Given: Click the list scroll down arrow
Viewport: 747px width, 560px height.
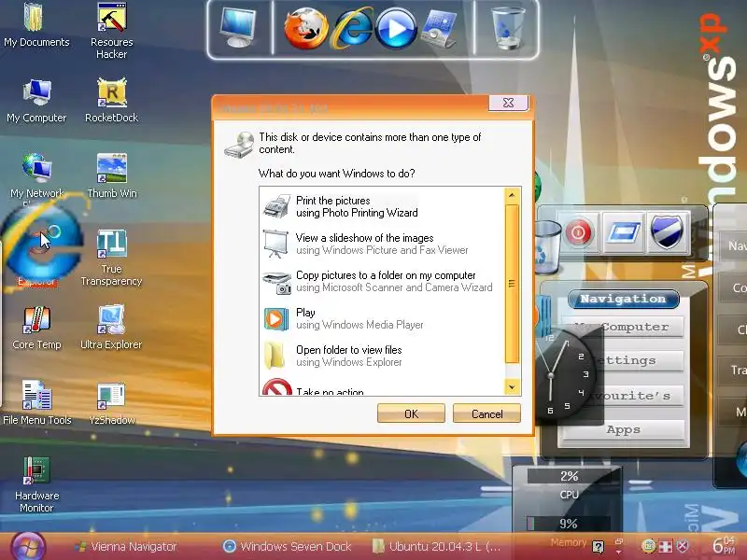Looking at the screenshot, I should pyautogui.click(x=512, y=386).
